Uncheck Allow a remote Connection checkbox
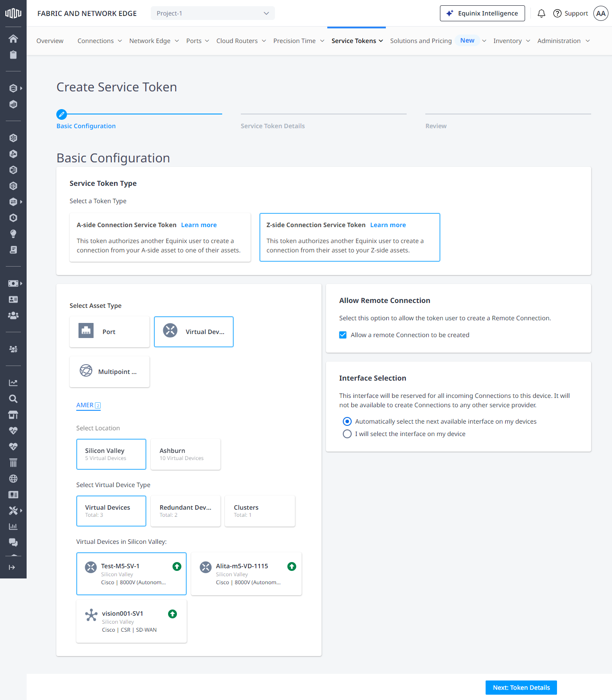This screenshot has width=612, height=700. coord(343,335)
